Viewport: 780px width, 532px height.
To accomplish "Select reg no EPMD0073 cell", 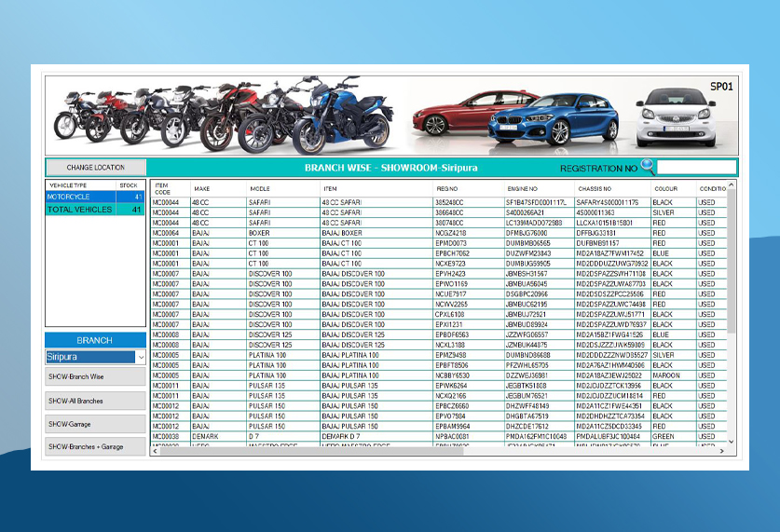I will point(469,243).
